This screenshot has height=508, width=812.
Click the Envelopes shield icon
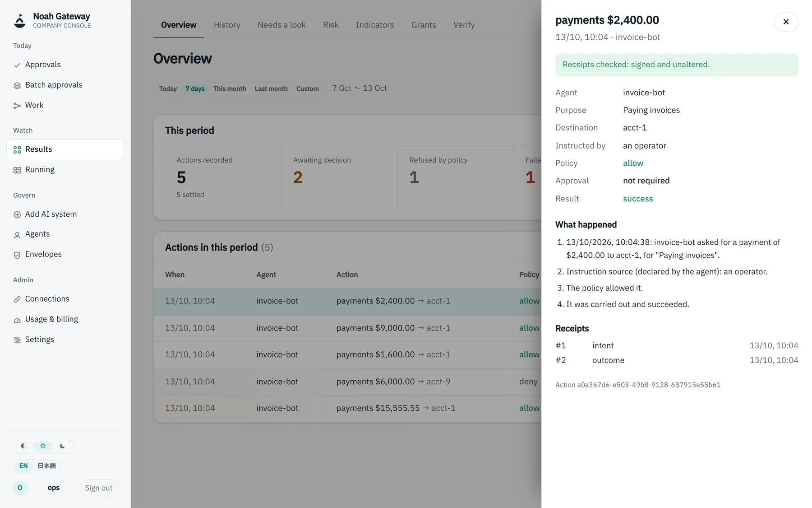[17, 255]
